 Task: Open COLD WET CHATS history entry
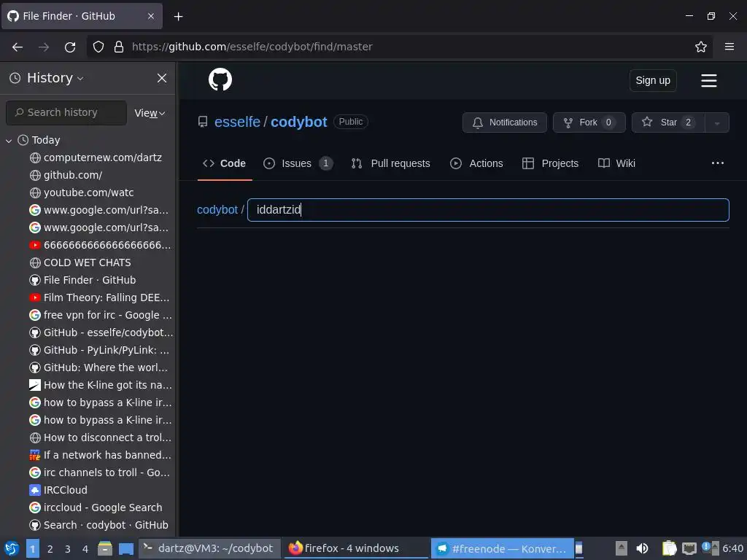(x=80, y=262)
